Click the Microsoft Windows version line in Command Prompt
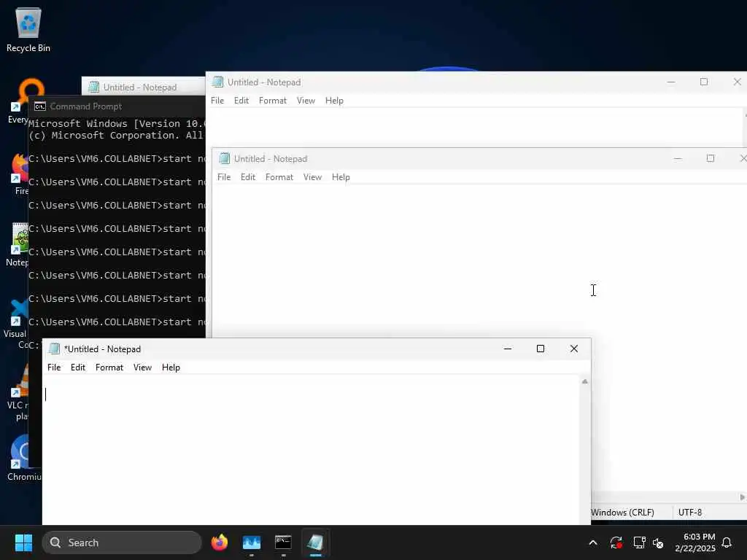 tap(117, 123)
